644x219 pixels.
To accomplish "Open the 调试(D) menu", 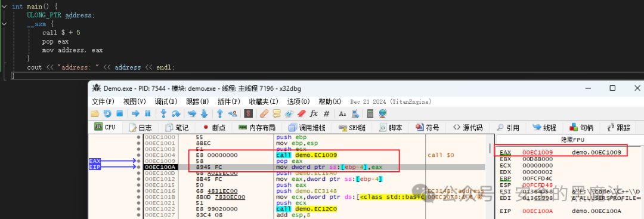I will coord(166,101).
